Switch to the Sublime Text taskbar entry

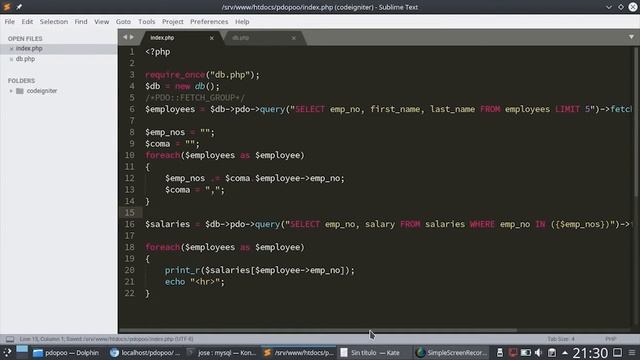coord(298,353)
